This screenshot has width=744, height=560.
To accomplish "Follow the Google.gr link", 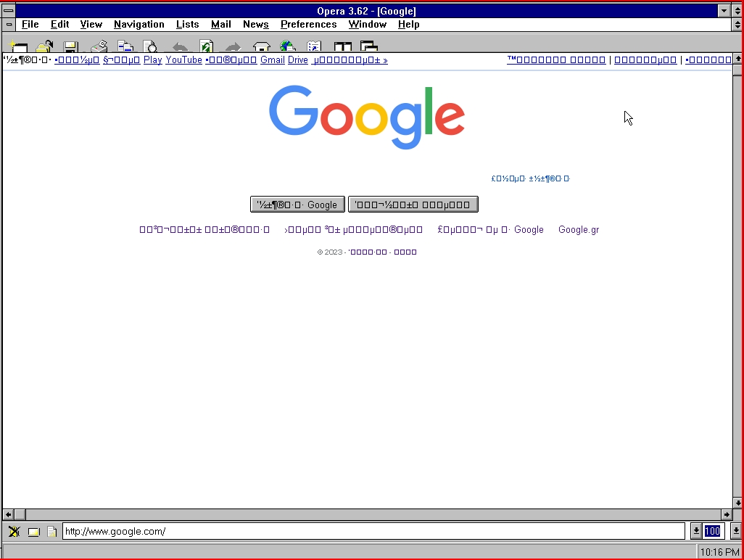I will click(579, 230).
